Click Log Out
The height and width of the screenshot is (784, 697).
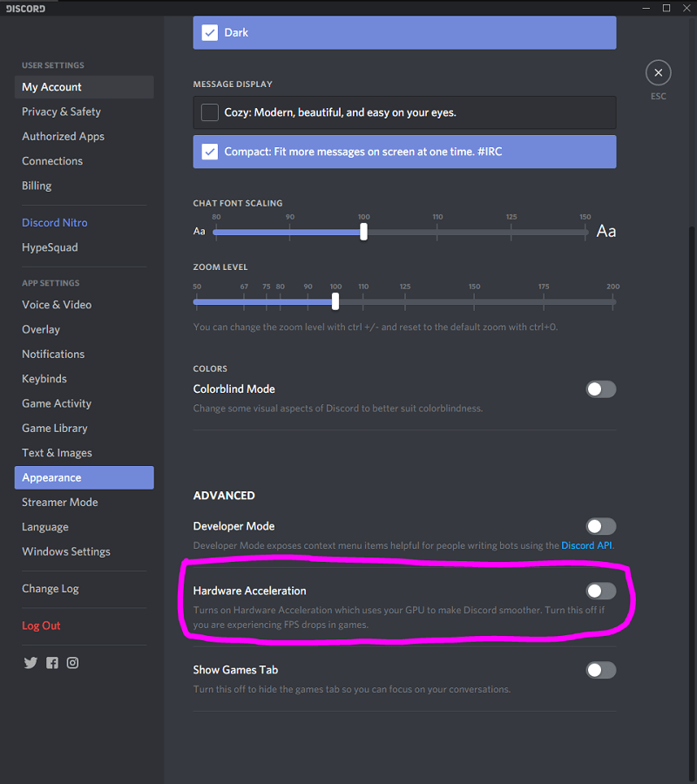[x=84, y=626]
